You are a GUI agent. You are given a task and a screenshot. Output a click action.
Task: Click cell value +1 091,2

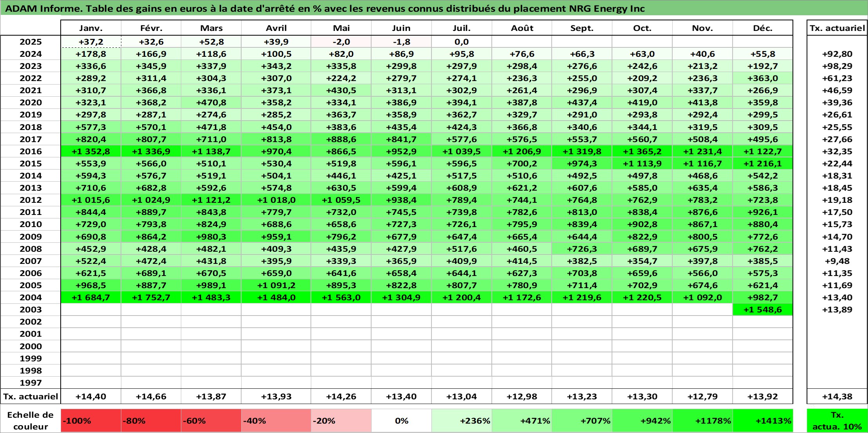pyautogui.click(x=276, y=285)
